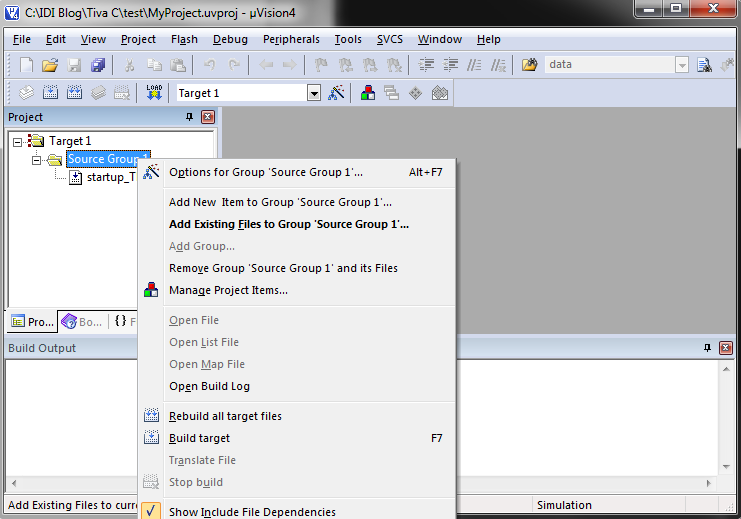This screenshot has height=519, width=741.
Task: Click the LOAD download to flash icon
Action: coord(154,92)
